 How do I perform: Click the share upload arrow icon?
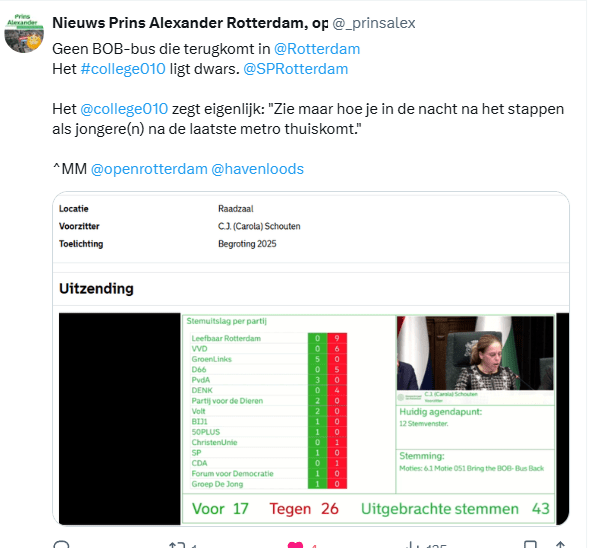[560, 545]
